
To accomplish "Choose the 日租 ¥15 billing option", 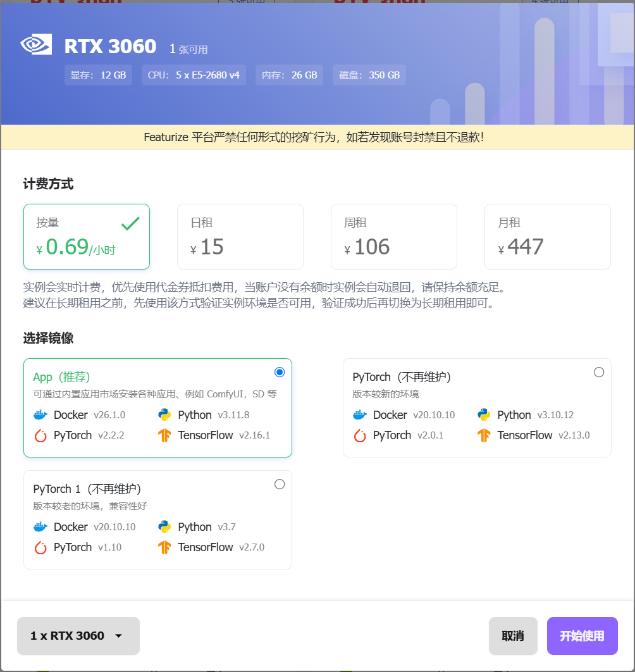I will (x=240, y=237).
